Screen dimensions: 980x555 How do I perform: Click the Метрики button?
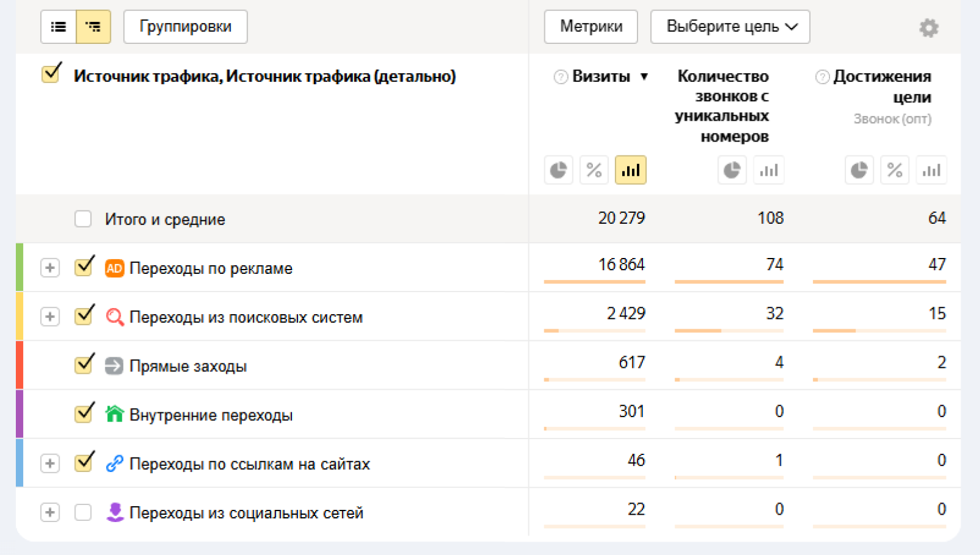(590, 27)
